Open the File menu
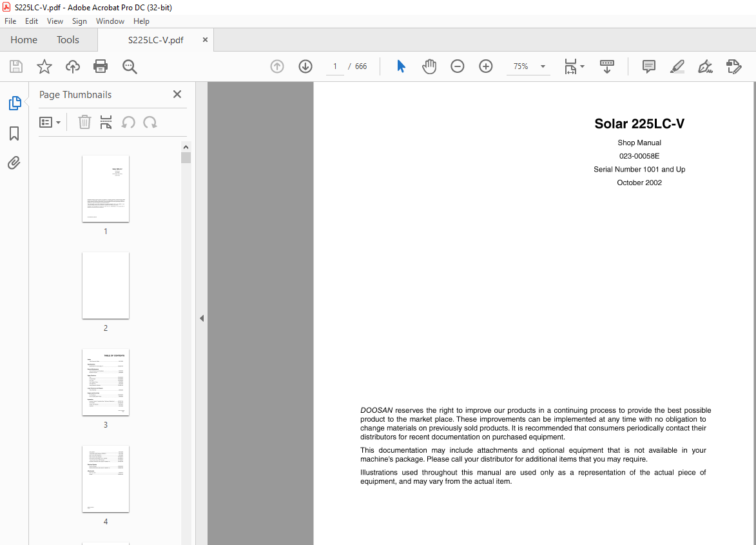The width and height of the screenshot is (756, 545). coord(10,21)
